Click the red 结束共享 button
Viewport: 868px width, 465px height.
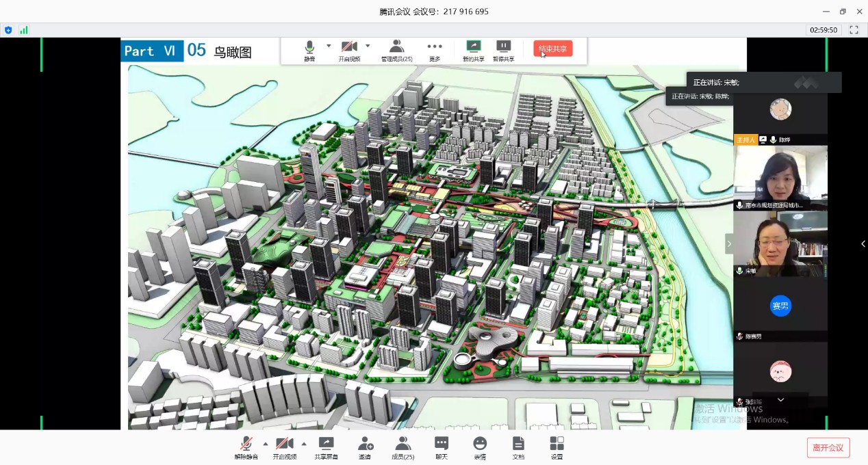[x=552, y=49]
